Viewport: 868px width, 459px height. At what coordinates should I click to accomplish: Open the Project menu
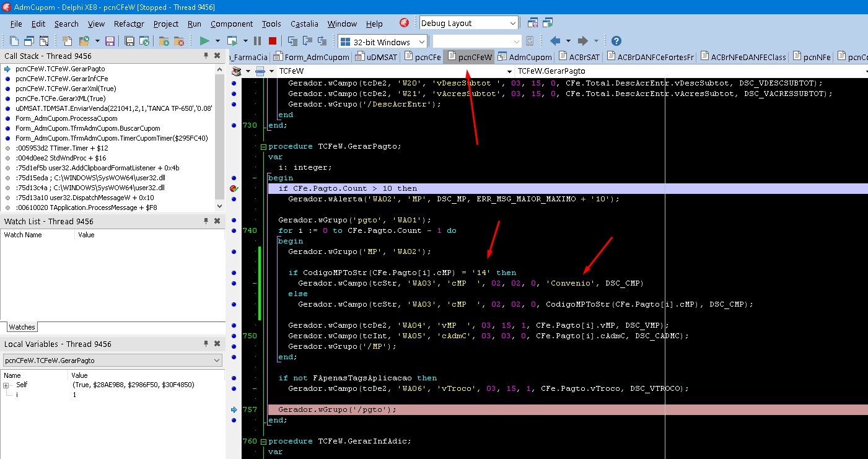tap(166, 24)
